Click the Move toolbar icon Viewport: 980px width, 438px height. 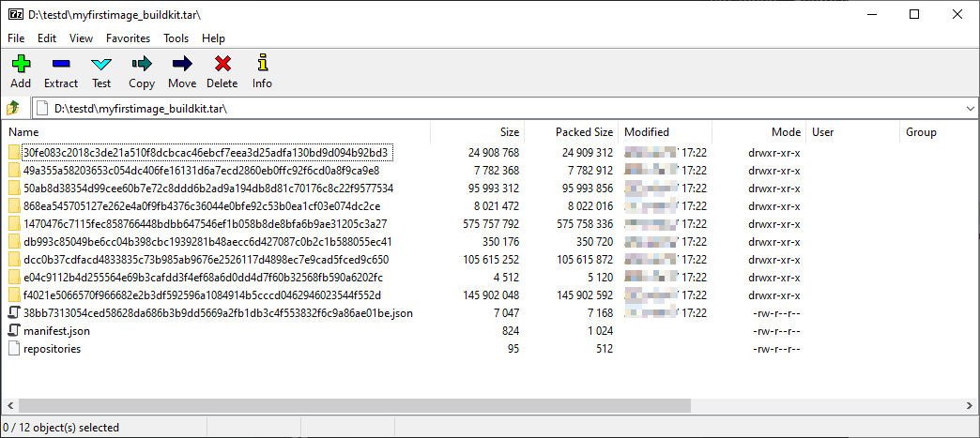182,72
